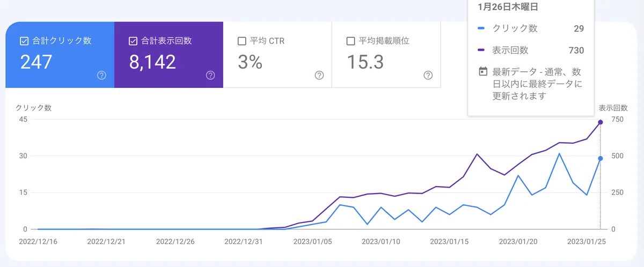Click the 2023/01/25 x-axis date label
The image size is (644, 267).
tap(587, 241)
